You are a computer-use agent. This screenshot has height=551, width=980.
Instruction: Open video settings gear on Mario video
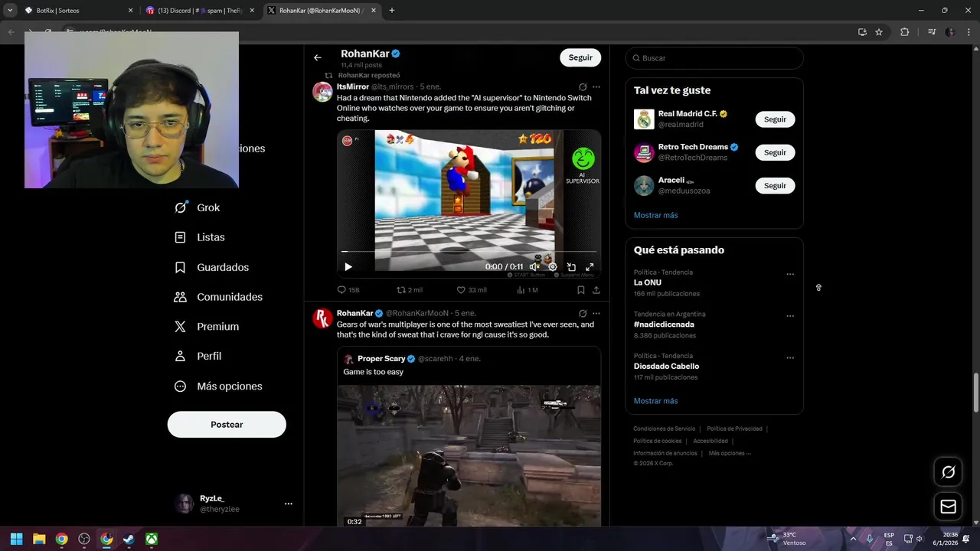[x=553, y=267]
